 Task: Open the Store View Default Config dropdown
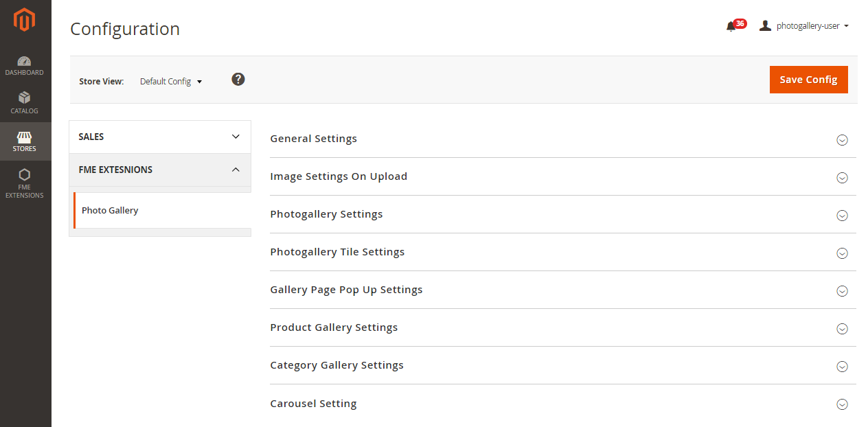tap(171, 82)
